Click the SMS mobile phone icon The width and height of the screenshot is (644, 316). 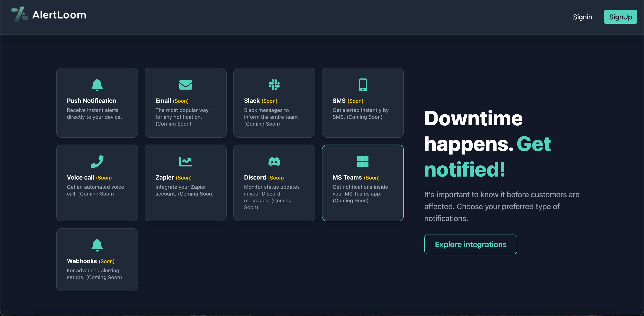[x=362, y=85]
